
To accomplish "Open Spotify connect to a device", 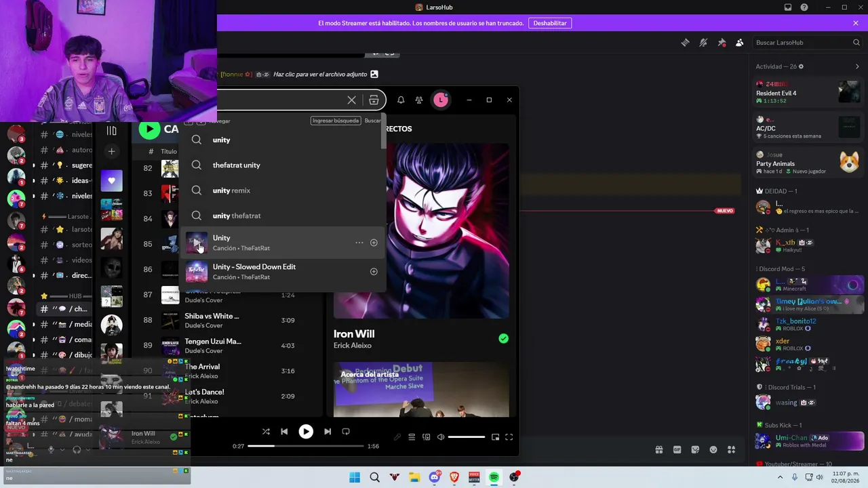I will (427, 437).
